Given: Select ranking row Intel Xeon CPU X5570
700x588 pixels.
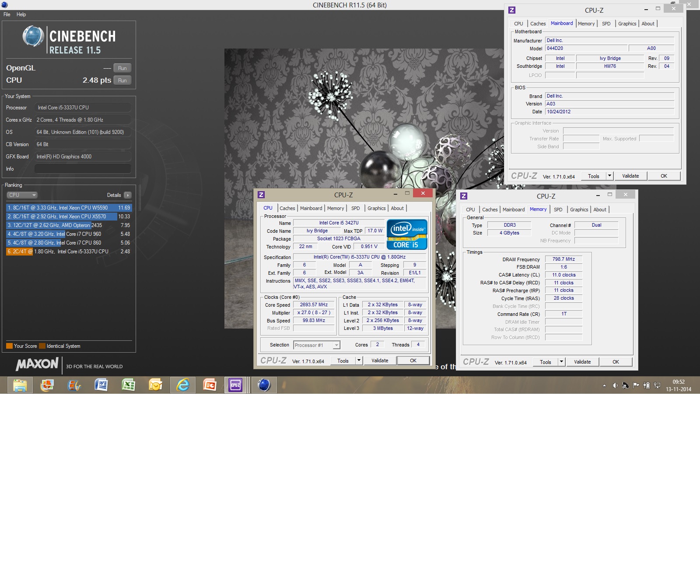Looking at the screenshot, I should click(69, 217).
